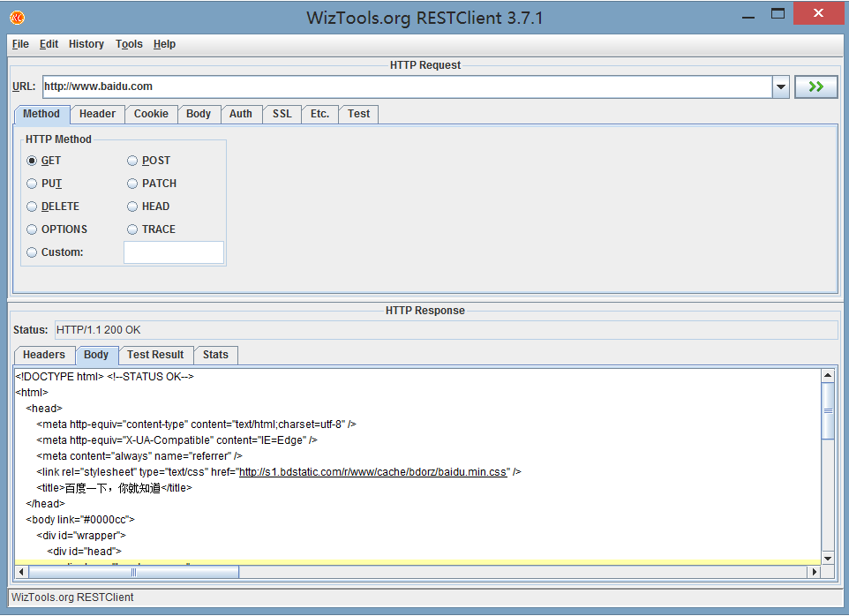Click the vertical scrollbar thumb

(828, 411)
